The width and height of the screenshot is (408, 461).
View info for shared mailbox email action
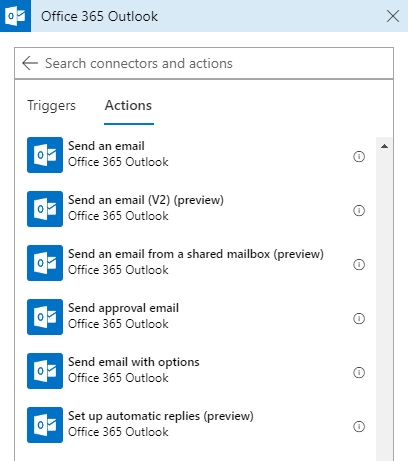point(359,264)
